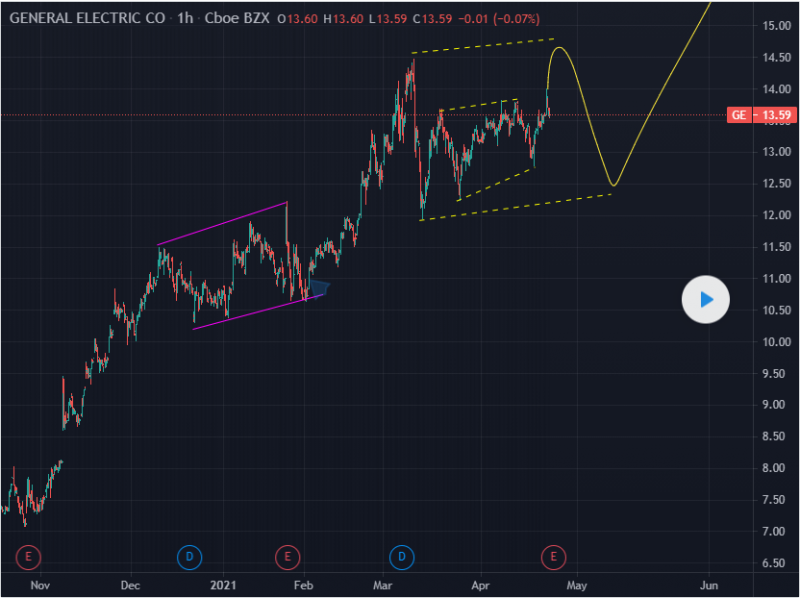Viewport: 800px width, 598px height.
Task: Click the dividend D marker near March
Action: [x=402, y=555]
